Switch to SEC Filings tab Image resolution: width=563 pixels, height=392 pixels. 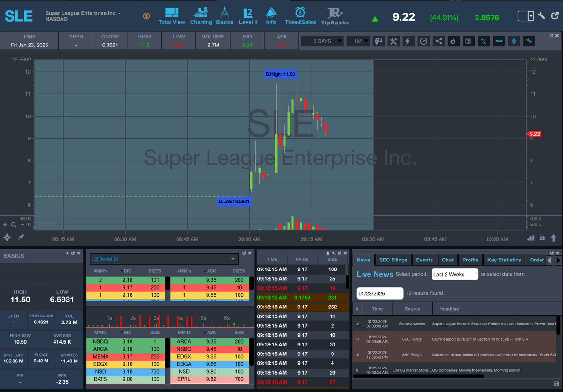pyautogui.click(x=393, y=260)
